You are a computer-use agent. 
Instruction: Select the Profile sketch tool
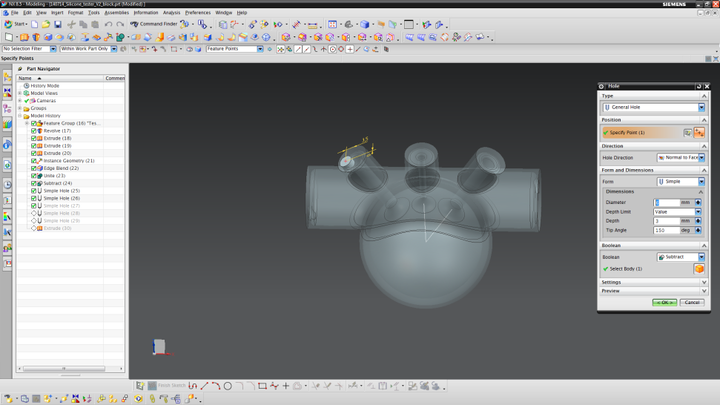tap(193, 386)
